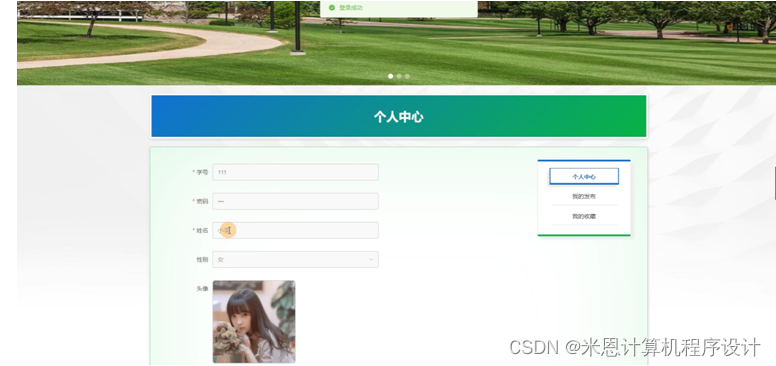Click the campus lawn banner image
The height and width of the screenshot is (366, 776).
coord(396,43)
